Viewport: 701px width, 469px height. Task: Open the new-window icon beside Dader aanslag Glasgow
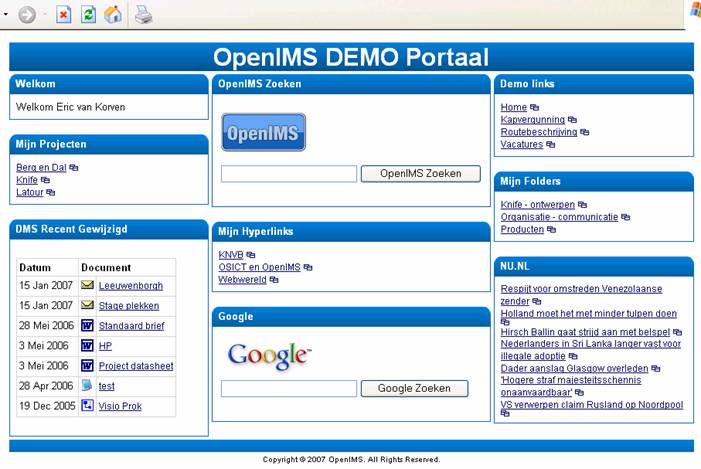tap(655, 369)
